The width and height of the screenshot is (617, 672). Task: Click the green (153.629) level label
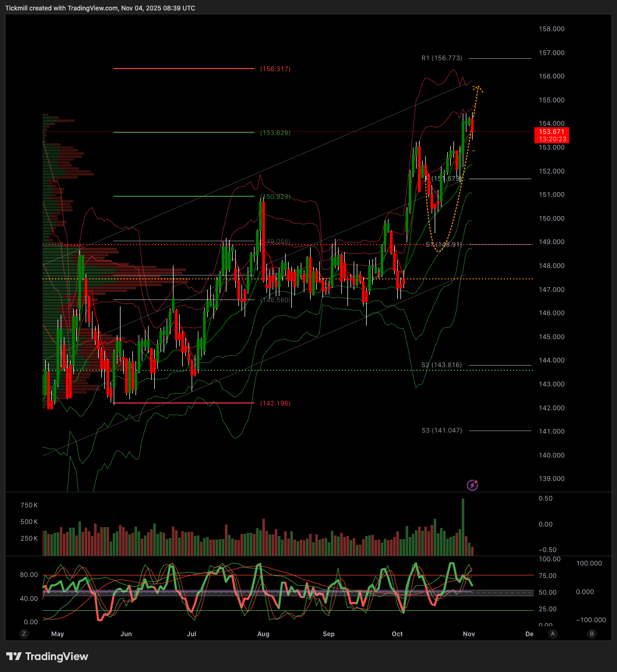click(x=275, y=133)
